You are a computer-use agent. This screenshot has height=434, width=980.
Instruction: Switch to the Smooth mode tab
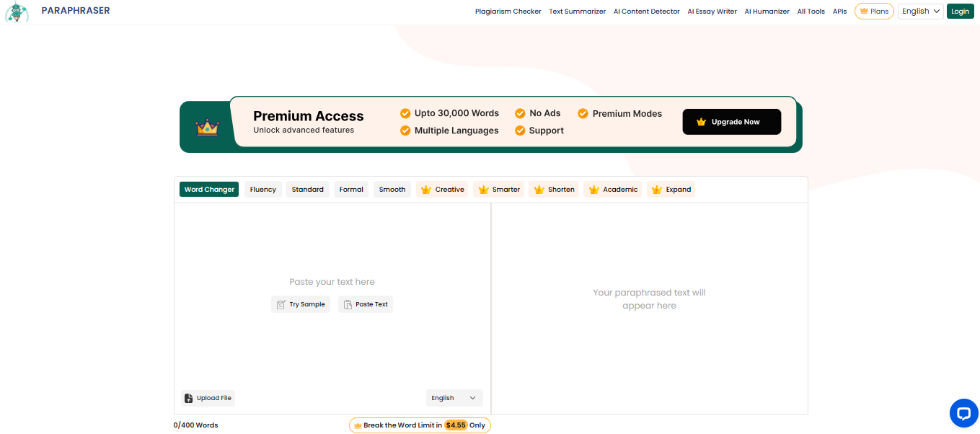click(392, 190)
